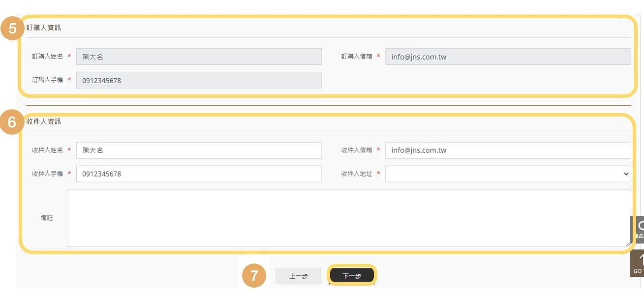The height and width of the screenshot is (295, 644).
Task: Click the orange step 7 badge
Action: [x=254, y=276]
